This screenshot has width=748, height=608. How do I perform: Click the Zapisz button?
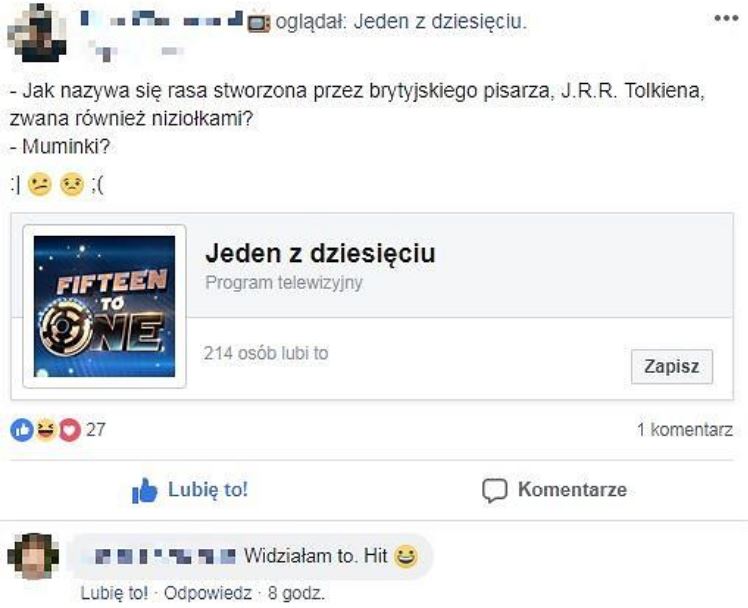tap(672, 367)
